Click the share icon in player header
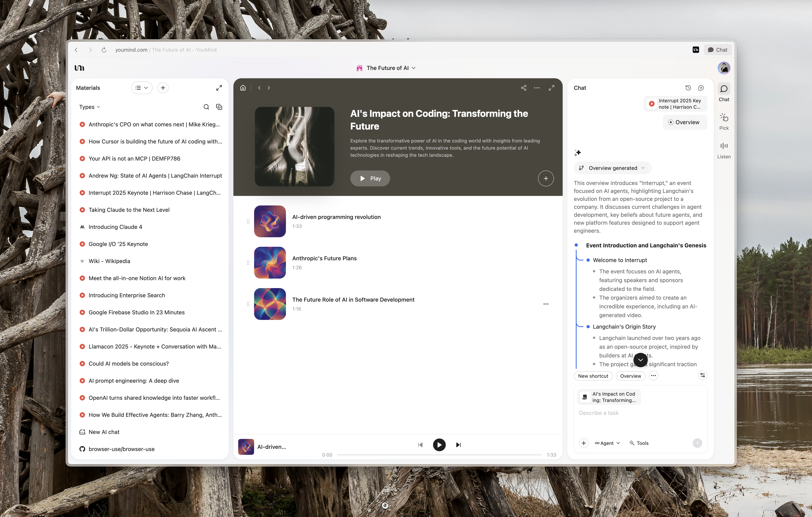Viewport: 812px width, 517px height. point(523,88)
